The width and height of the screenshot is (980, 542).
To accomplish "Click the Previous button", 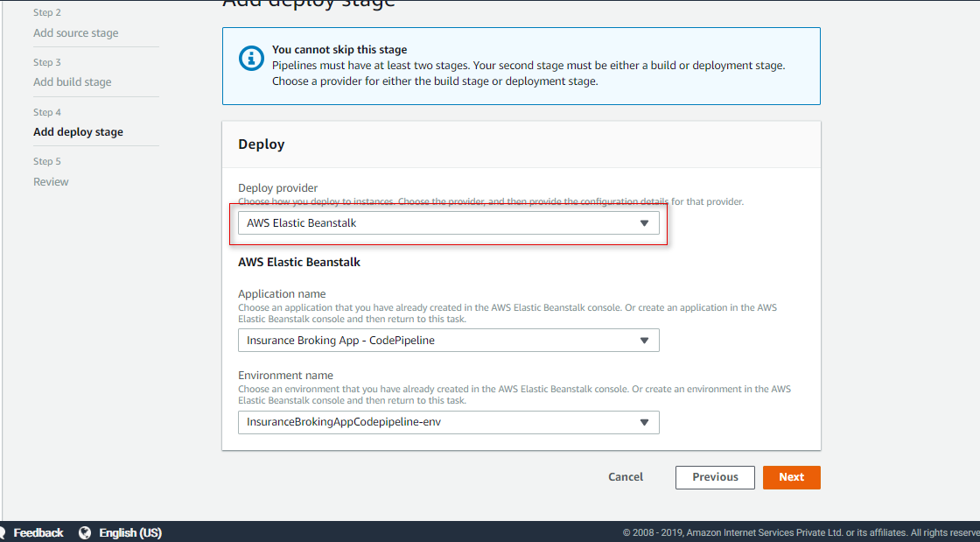I will click(x=715, y=477).
